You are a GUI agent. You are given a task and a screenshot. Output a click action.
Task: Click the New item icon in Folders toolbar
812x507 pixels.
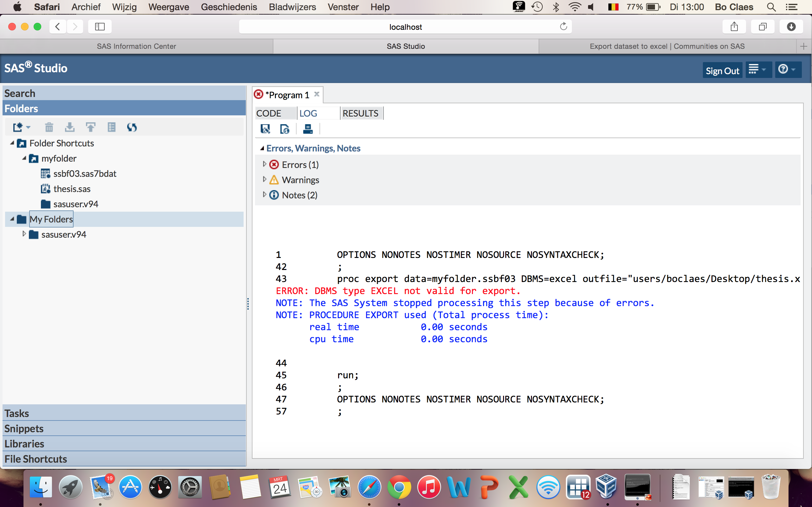click(x=18, y=127)
